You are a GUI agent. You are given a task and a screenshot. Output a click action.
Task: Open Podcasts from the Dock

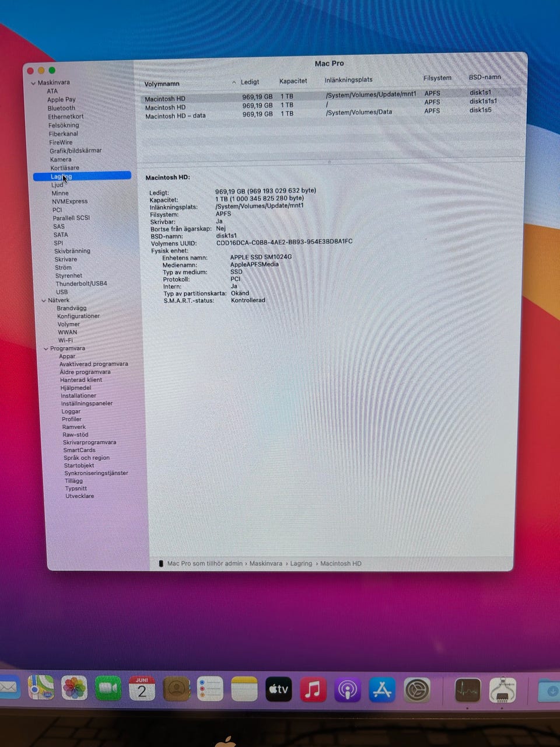pyautogui.click(x=347, y=690)
